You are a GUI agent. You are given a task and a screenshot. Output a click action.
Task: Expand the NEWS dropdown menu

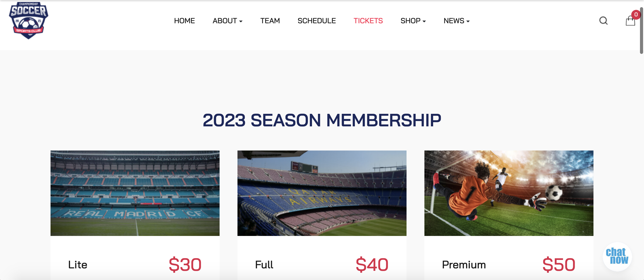[456, 21]
